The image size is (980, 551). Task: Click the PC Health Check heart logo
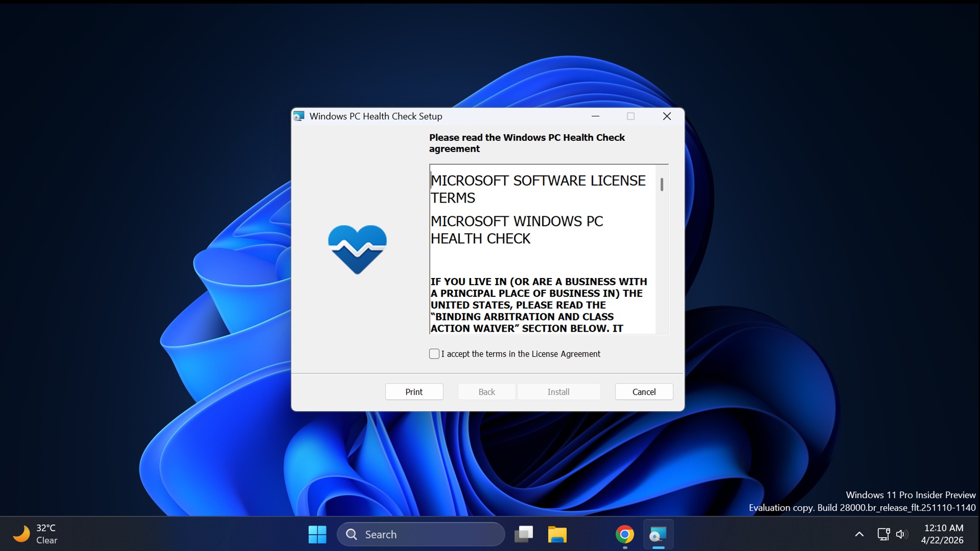pos(357,249)
